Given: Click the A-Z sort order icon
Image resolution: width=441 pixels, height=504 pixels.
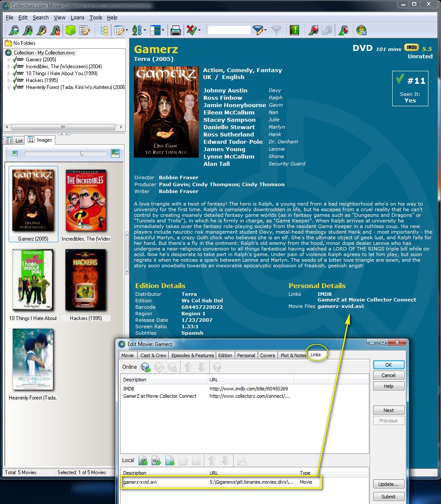Looking at the screenshot, I should 137,30.
